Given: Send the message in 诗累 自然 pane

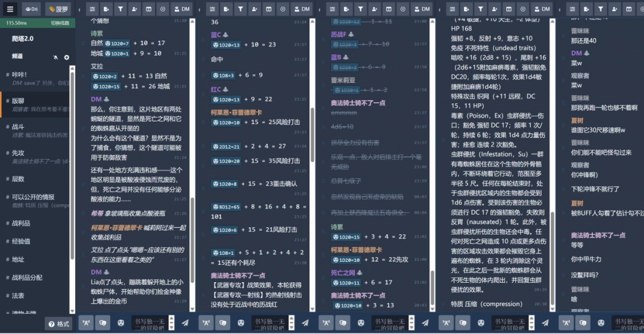Looking at the screenshot, I should [x=185, y=323].
